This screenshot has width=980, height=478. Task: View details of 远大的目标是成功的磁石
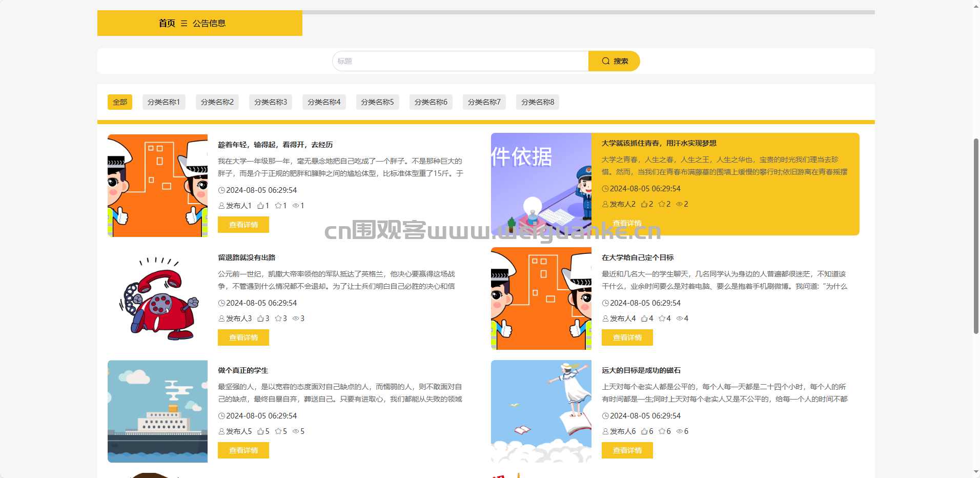point(627,450)
